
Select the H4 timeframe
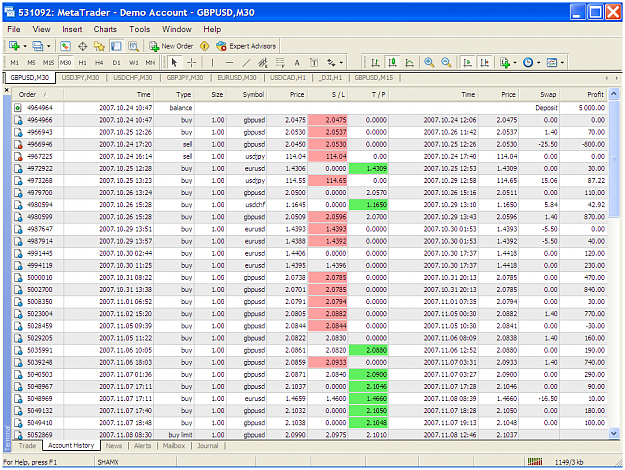click(99, 63)
